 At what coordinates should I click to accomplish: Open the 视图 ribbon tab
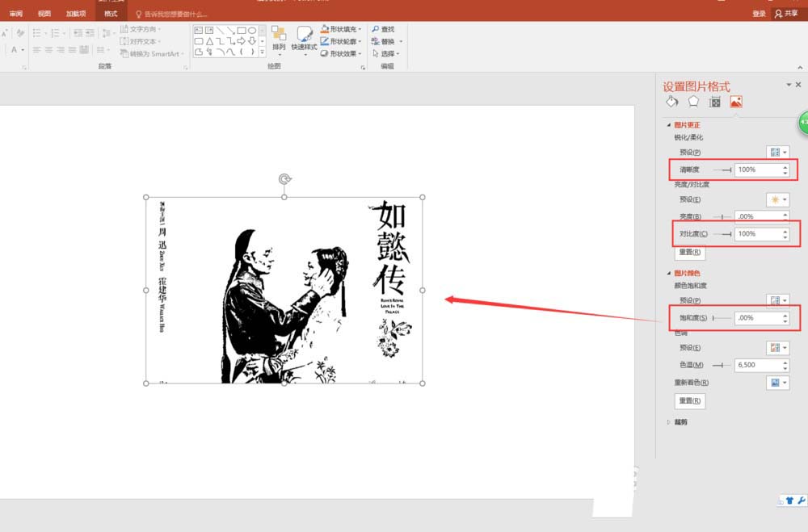coord(44,14)
